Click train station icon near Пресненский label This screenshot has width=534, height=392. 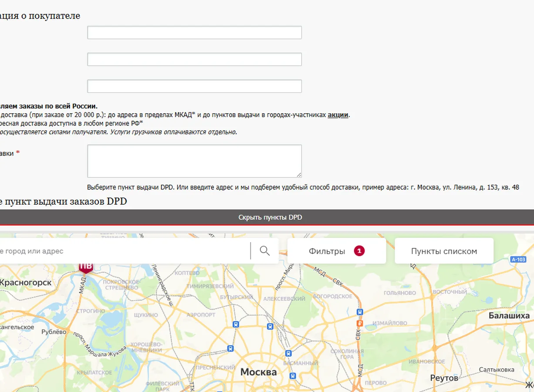click(x=230, y=348)
